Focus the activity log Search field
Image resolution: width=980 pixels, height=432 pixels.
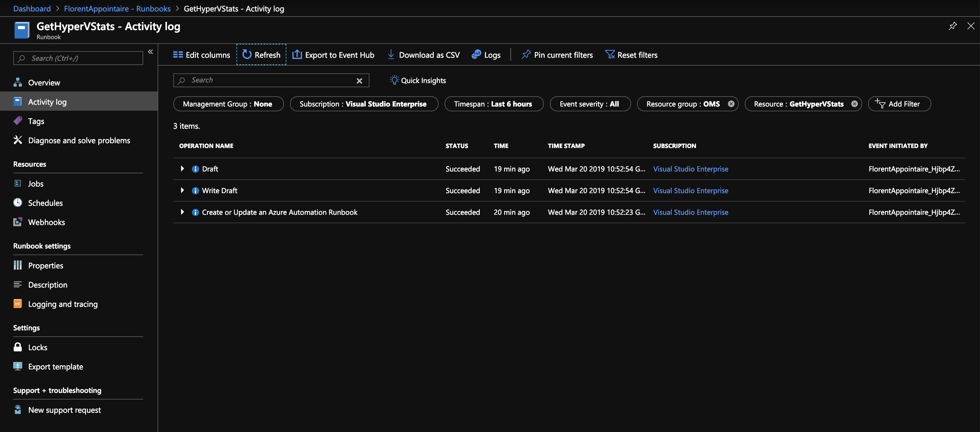point(271,80)
